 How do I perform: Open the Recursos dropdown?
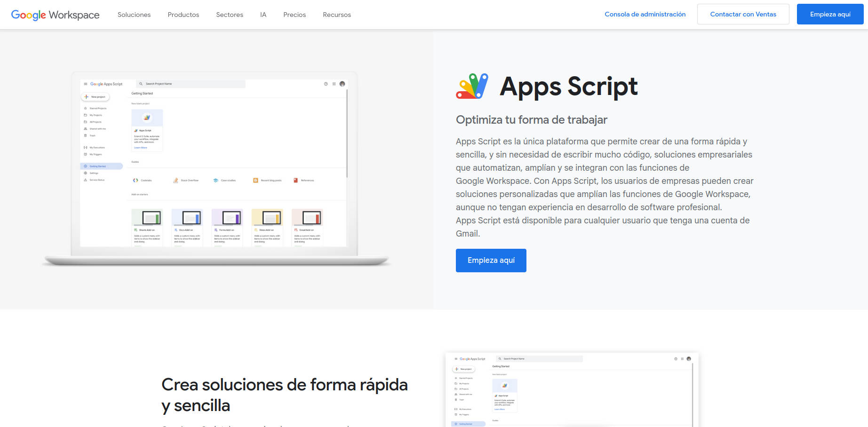tap(336, 15)
